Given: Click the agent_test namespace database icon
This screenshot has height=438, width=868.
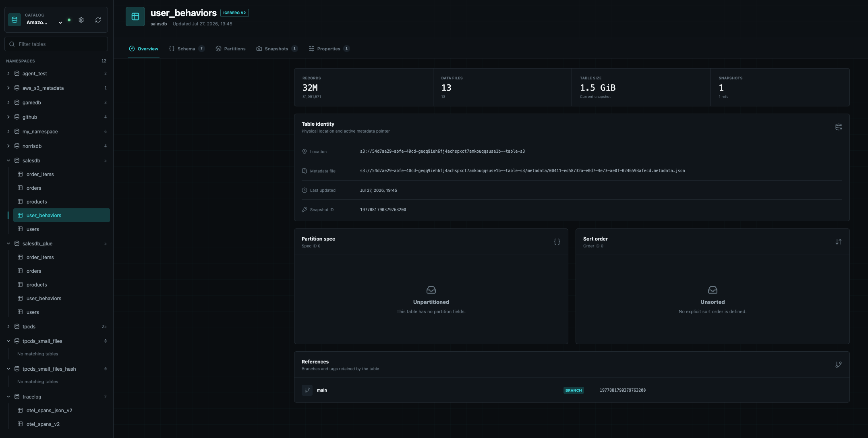Looking at the screenshot, I should click(x=17, y=73).
